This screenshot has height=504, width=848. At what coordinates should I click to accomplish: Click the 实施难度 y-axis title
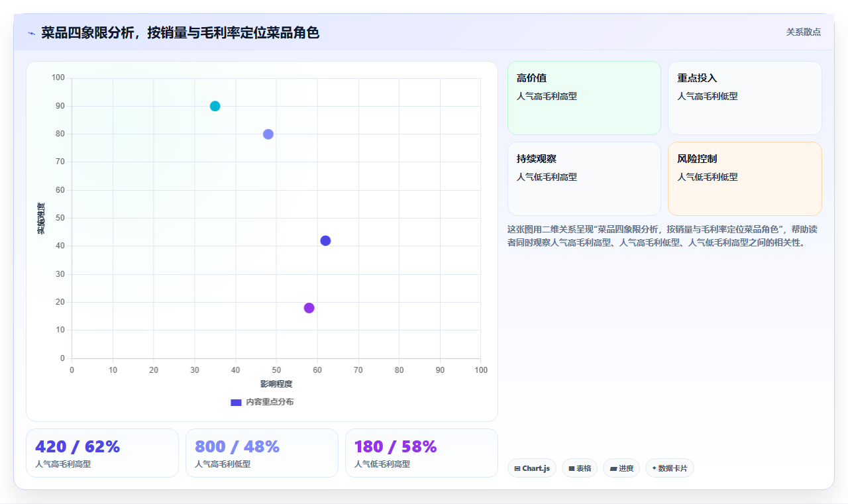[x=41, y=219]
